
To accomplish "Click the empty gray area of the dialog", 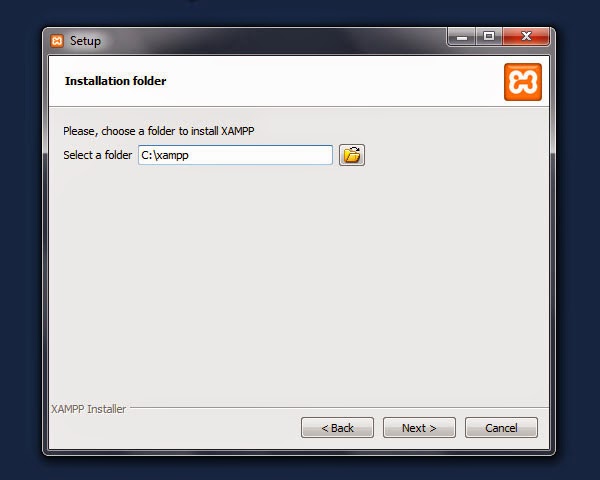I will point(298,283).
